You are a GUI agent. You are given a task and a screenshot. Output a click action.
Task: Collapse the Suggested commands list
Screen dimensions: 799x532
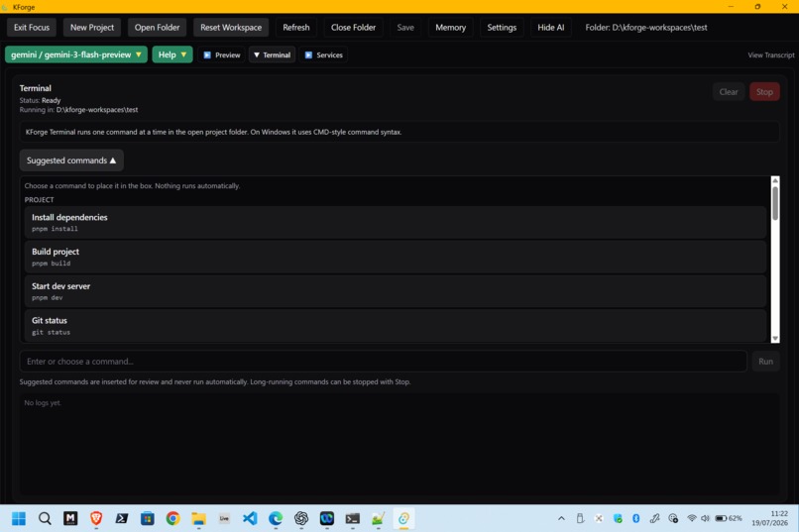coord(71,160)
